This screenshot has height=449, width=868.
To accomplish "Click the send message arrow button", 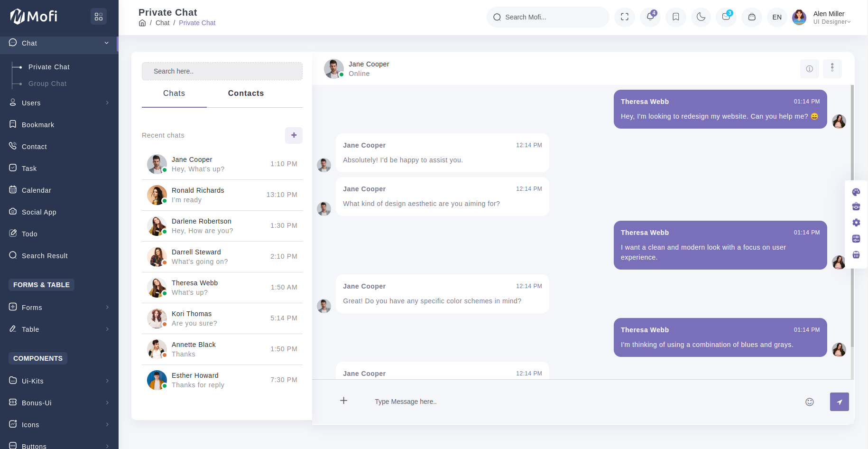I will pos(839,402).
